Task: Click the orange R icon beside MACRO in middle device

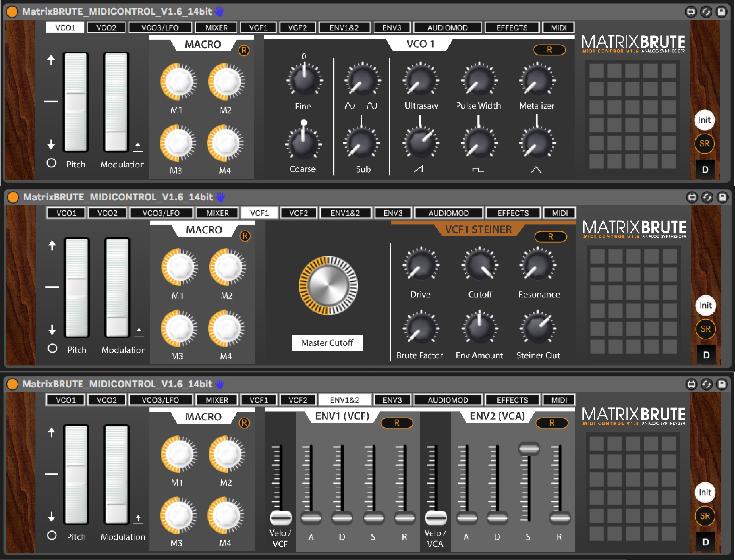Action: pos(245,236)
